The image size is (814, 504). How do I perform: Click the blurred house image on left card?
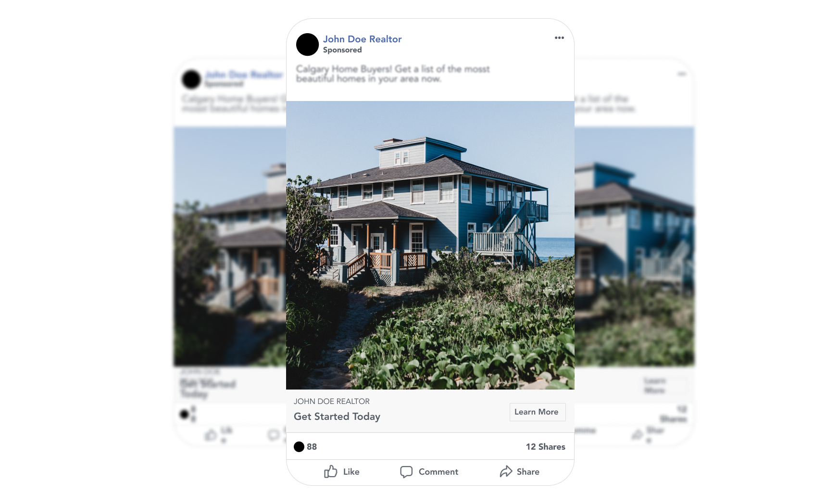tap(230, 247)
